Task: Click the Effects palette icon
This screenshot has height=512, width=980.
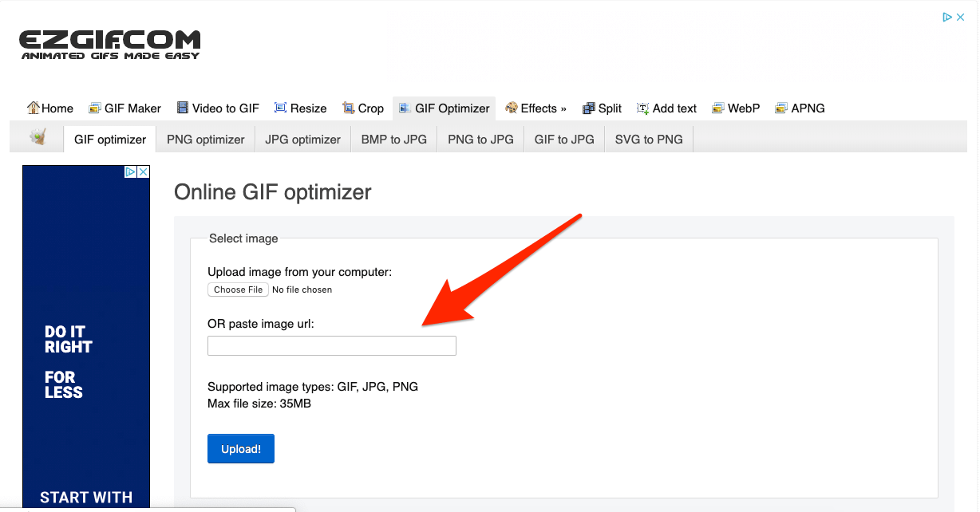Action: pyautogui.click(x=512, y=108)
